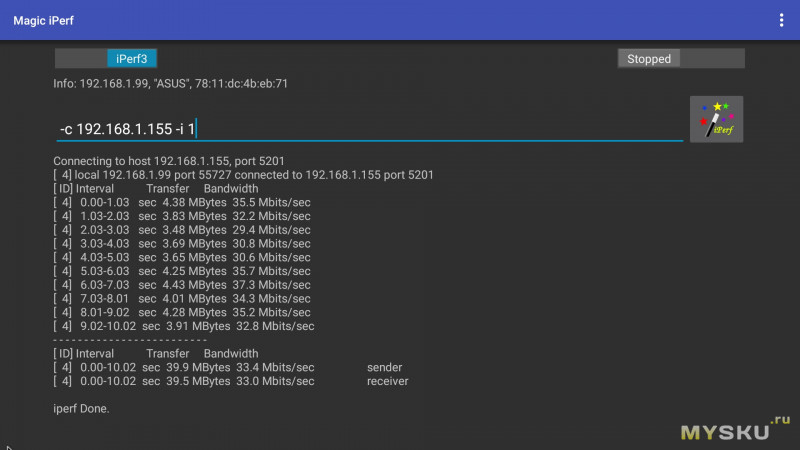Select the 4.03-5.03 sec interval row
This screenshot has width=800, height=450.
point(182,258)
